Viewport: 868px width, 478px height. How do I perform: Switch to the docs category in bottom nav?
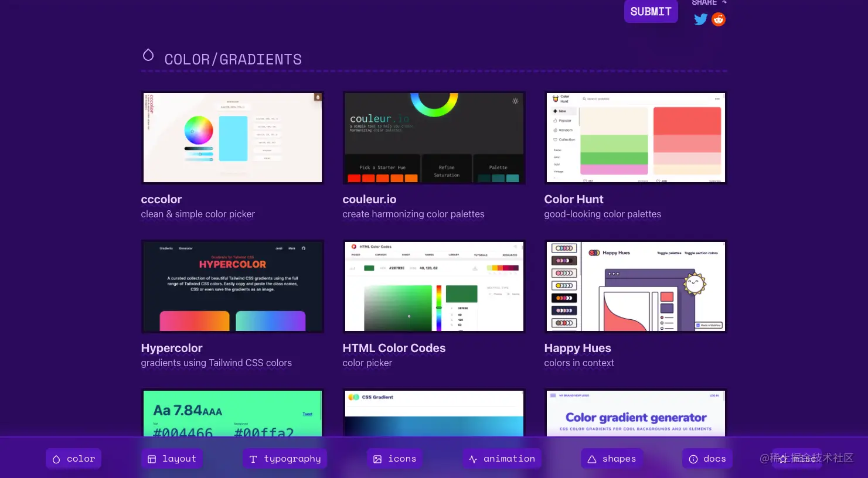coord(707,459)
